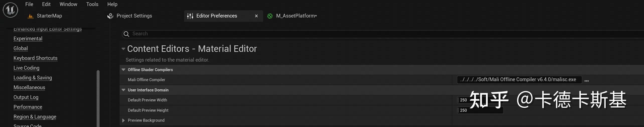Expand the Preview Background property
The image size is (644, 127).
point(123,120)
